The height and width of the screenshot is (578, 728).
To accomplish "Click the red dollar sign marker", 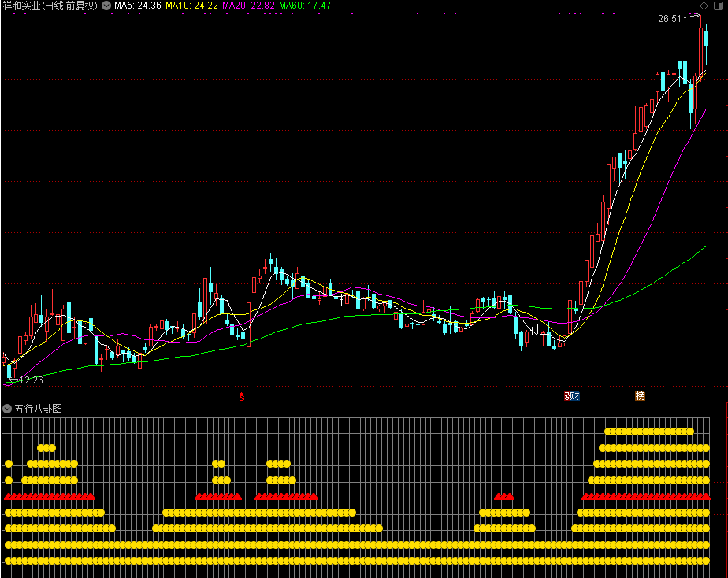I will coord(241,395).
